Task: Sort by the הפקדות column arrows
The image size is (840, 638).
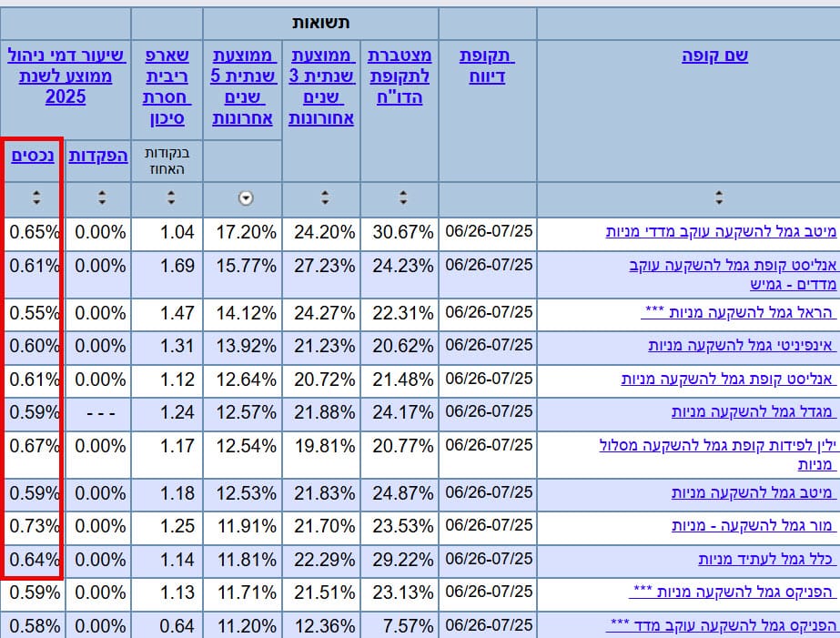Action: tap(102, 197)
